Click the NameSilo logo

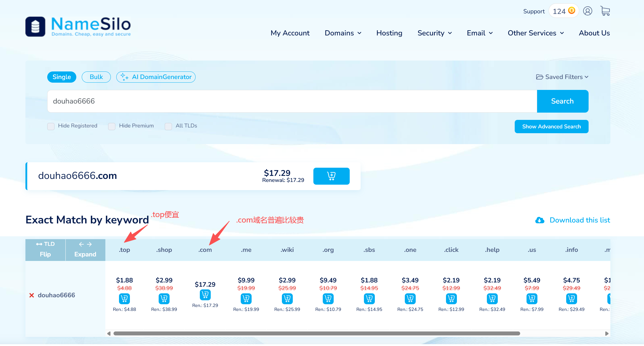tap(78, 27)
